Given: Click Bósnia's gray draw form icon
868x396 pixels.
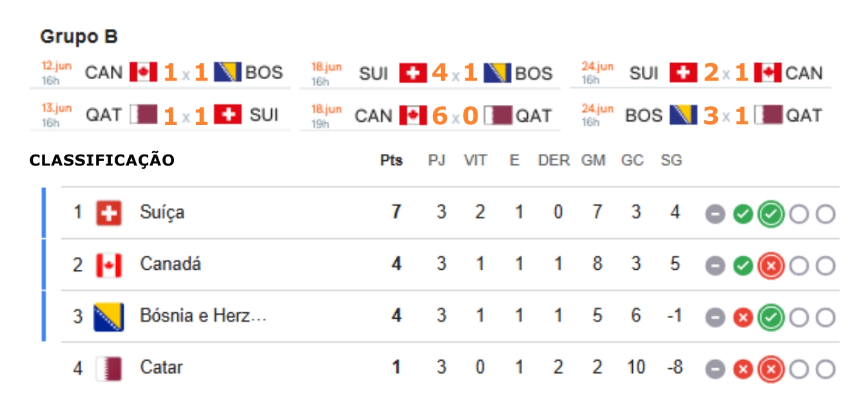Looking at the screenshot, I should click(715, 317).
